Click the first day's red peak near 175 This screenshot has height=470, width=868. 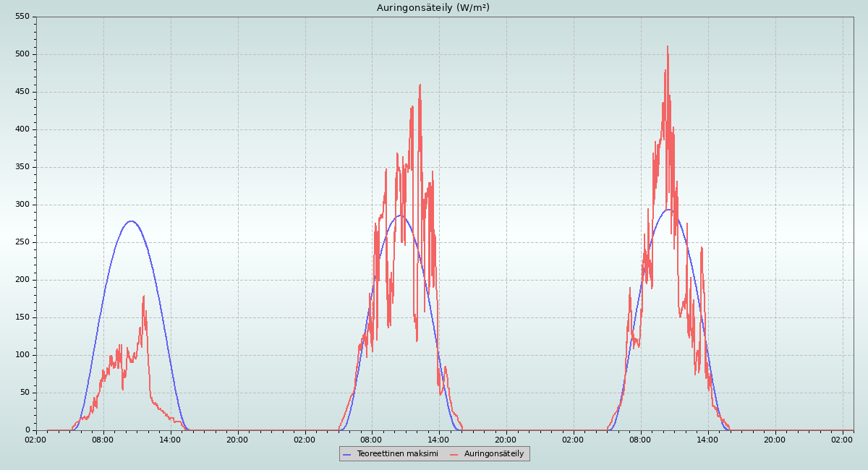click(x=144, y=296)
